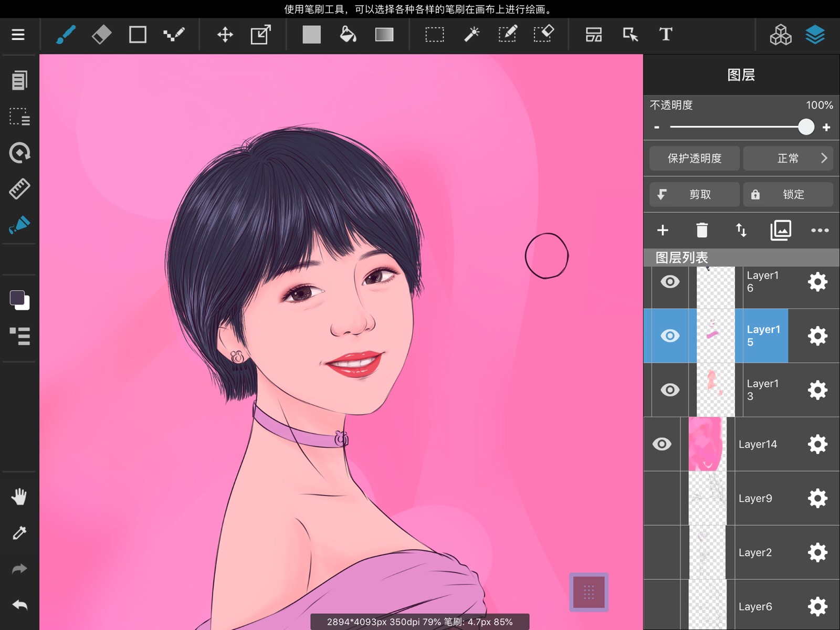Open Layer6 settings gear
840x630 pixels.
click(x=817, y=606)
